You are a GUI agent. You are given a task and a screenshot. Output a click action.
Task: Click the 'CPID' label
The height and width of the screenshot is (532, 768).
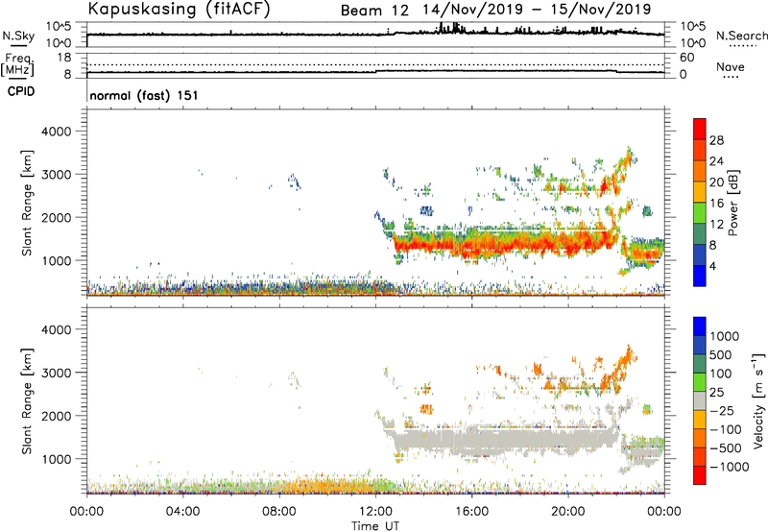(21, 91)
